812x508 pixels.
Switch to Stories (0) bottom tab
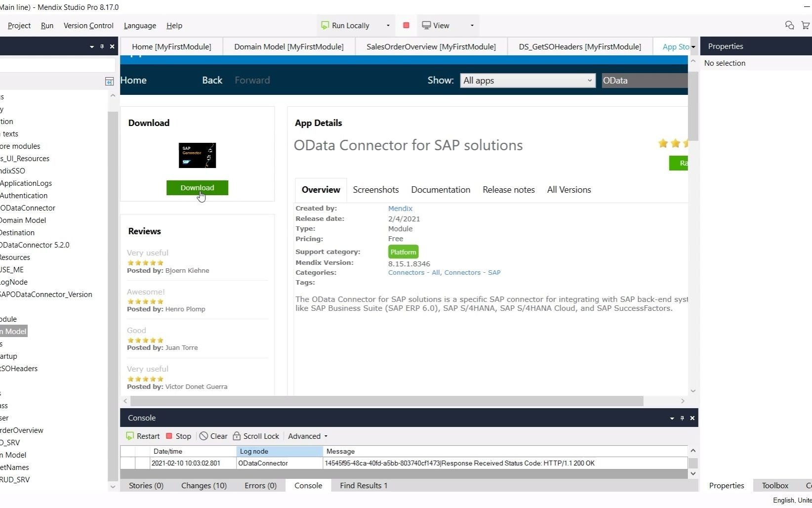click(x=146, y=485)
